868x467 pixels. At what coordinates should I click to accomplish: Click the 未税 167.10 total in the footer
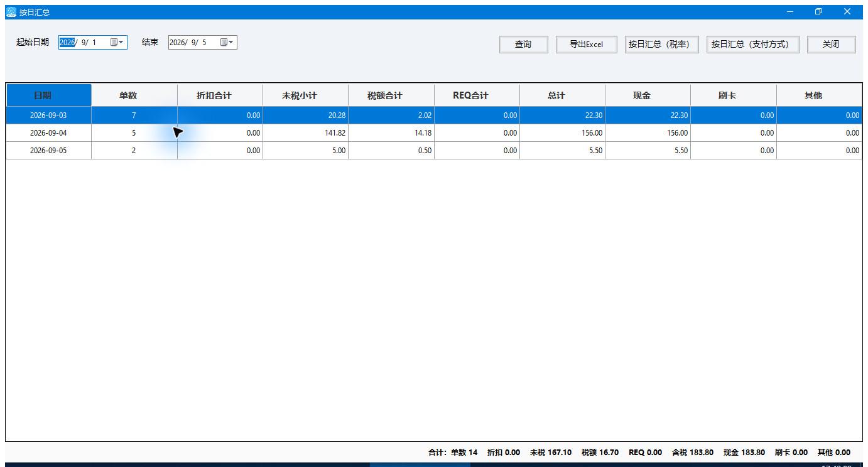(551, 453)
